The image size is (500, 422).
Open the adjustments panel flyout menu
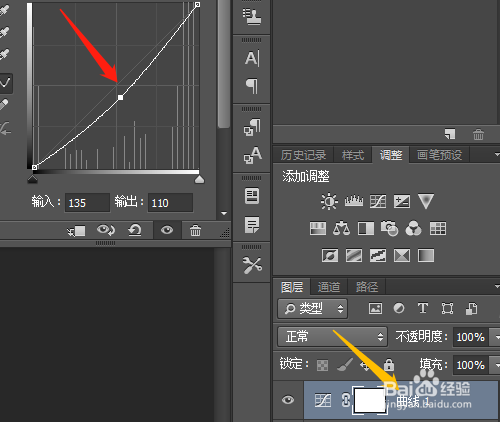click(x=497, y=155)
